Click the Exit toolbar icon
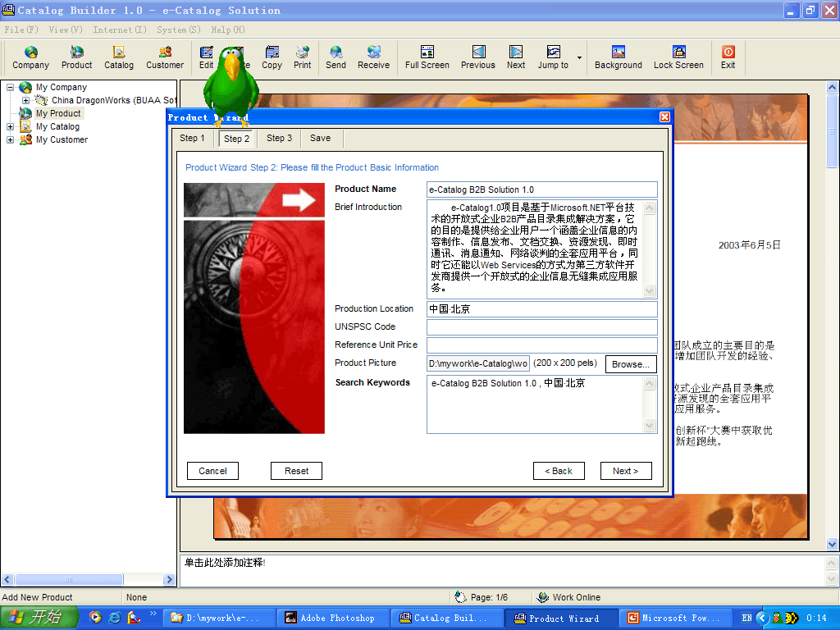 pyautogui.click(x=728, y=57)
